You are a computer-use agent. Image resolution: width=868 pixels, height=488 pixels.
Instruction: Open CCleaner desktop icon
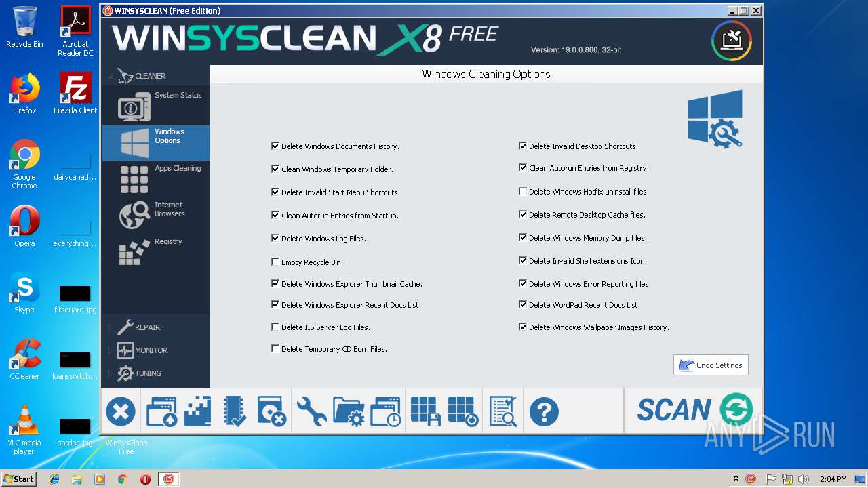pyautogui.click(x=24, y=359)
